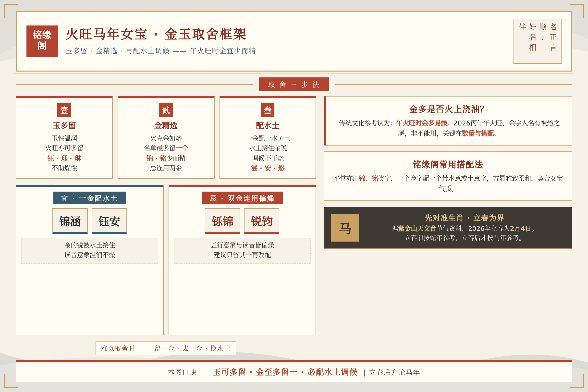Click the main title 火旺马年女宝 · 金玉取舍框架
Screen dimensions: 588x392
(156, 34)
